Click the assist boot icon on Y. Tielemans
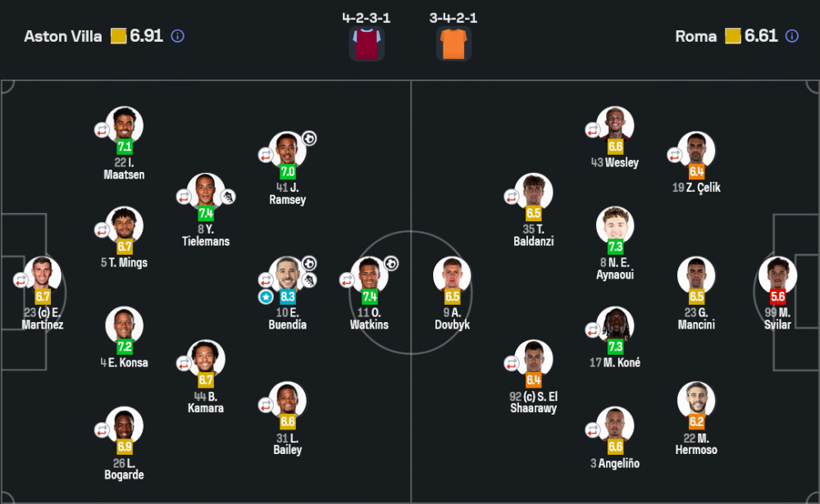This screenshot has height=504, width=820. tap(228, 197)
